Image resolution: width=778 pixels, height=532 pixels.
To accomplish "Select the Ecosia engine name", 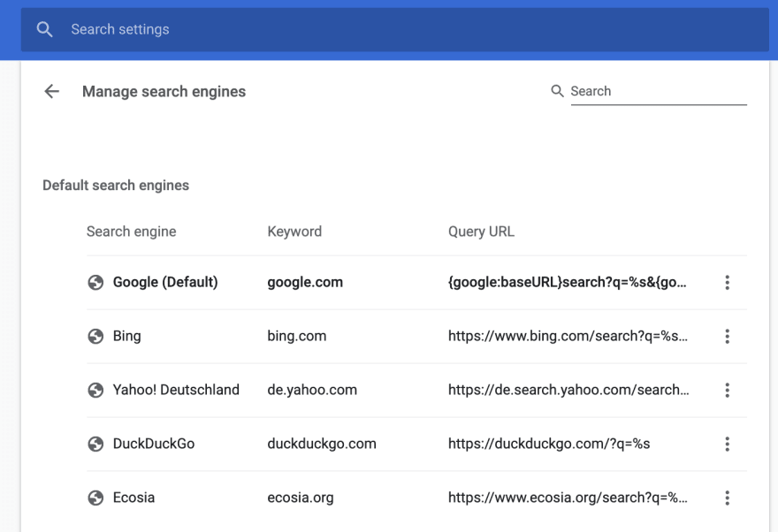I will tap(134, 498).
